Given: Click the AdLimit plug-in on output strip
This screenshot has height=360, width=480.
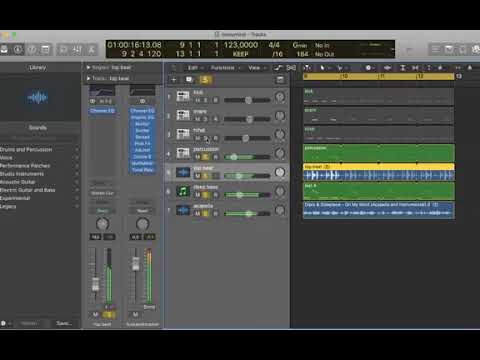Looking at the screenshot, I should 142,150.
